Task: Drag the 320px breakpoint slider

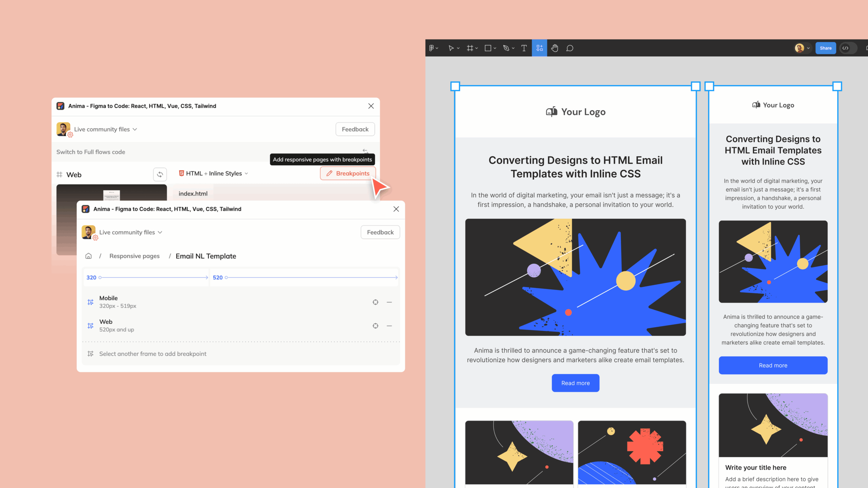Action: click(x=101, y=277)
